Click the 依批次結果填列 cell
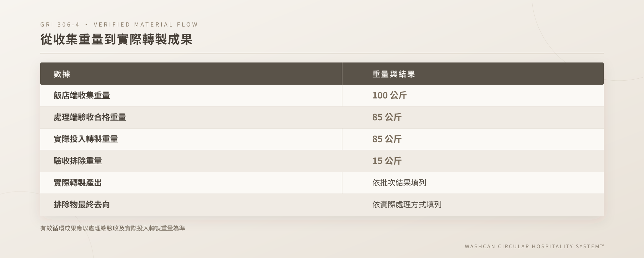Screen dimensions: 644x258 point(399,183)
